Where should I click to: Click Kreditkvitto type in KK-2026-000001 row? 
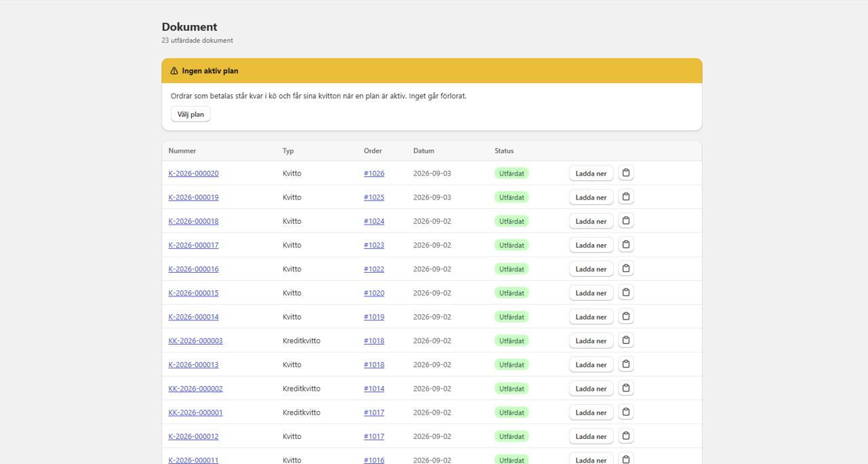(301, 412)
